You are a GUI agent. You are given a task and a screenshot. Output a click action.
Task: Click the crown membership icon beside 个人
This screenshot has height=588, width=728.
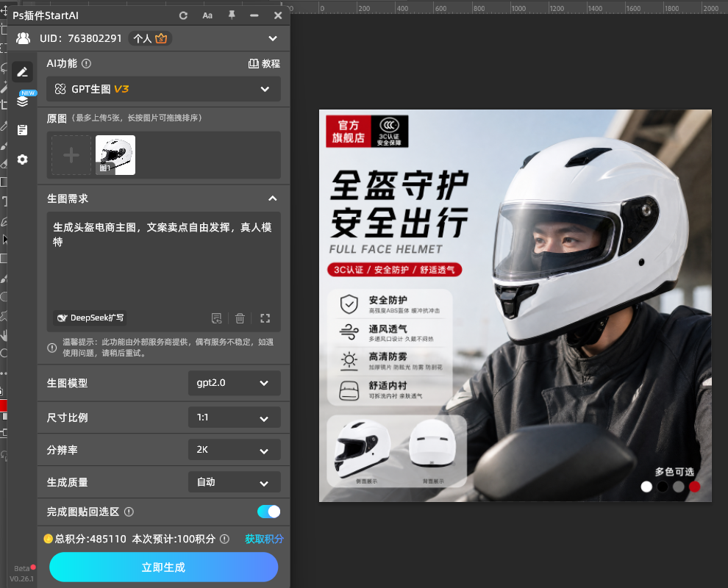pos(161,38)
